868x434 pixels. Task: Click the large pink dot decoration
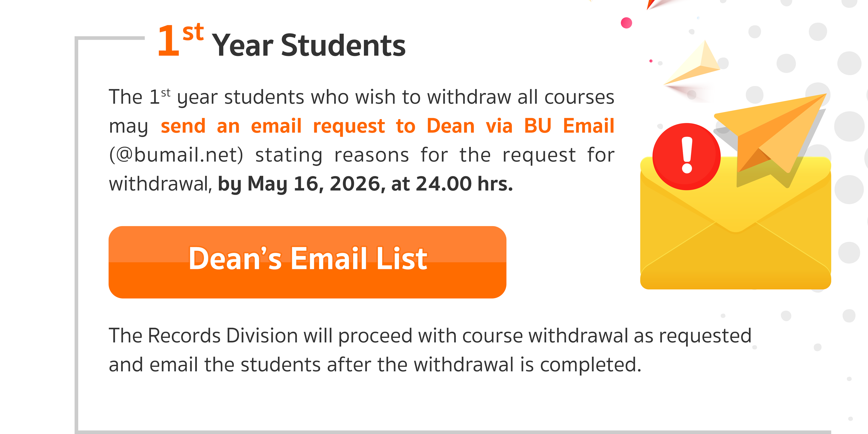click(x=626, y=23)
